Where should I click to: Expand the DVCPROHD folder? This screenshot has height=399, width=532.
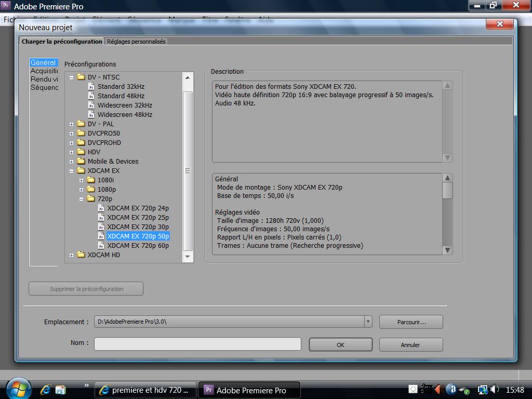click(x=71, y=143)
